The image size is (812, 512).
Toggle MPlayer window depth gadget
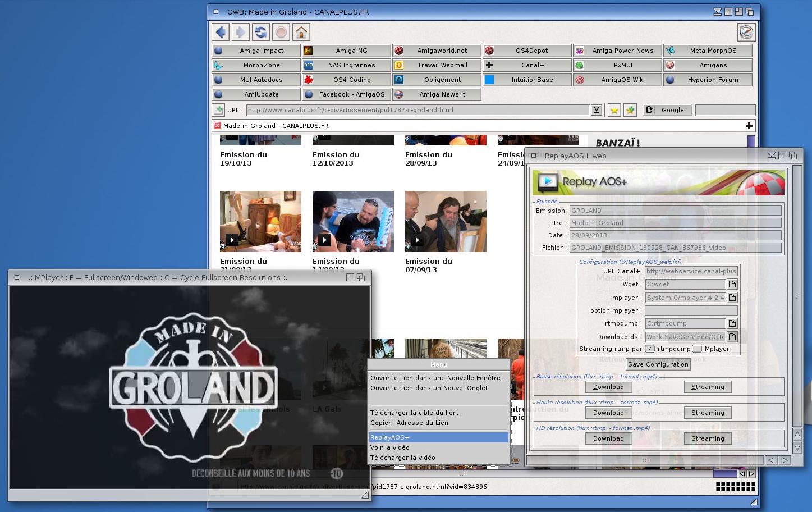point(361,277)
